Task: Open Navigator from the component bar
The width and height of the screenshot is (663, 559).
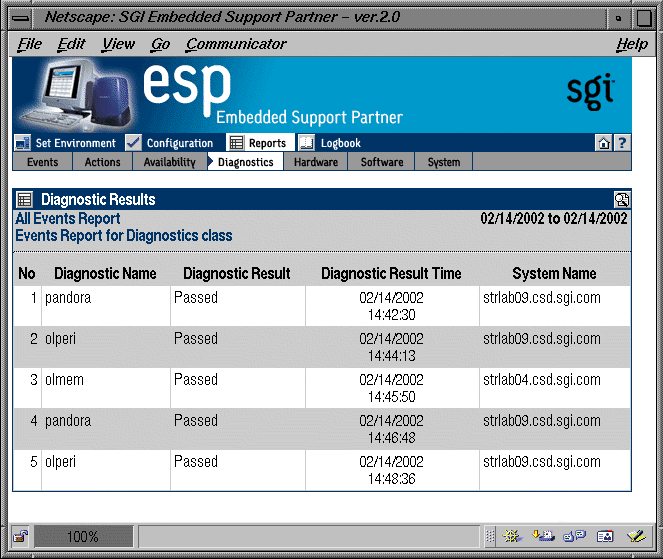Action: coord(512,536)
